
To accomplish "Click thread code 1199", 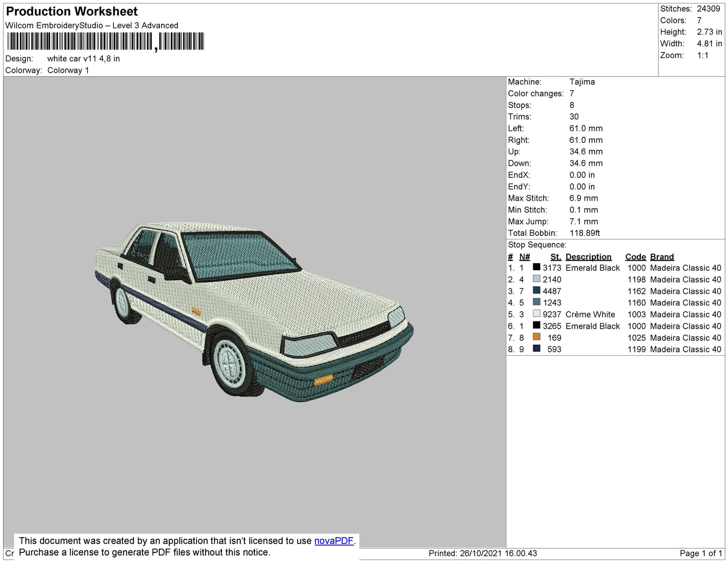I will (636, 349).
